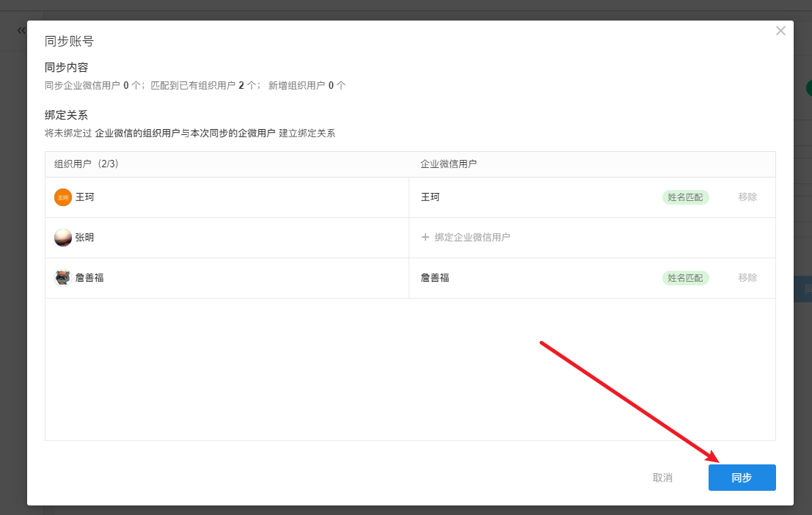The image size is (812, 515).
Task: Cancel the sync with 取消
Action: (662, 478)
